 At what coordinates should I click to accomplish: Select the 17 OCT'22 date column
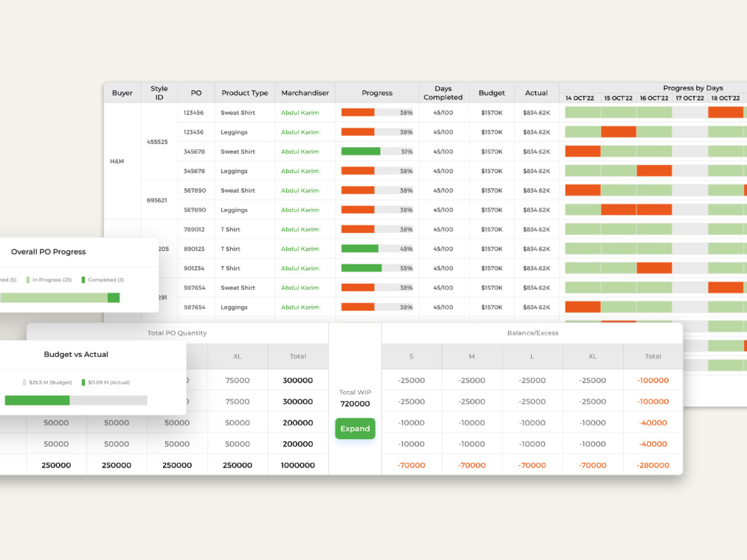point(689,98)
